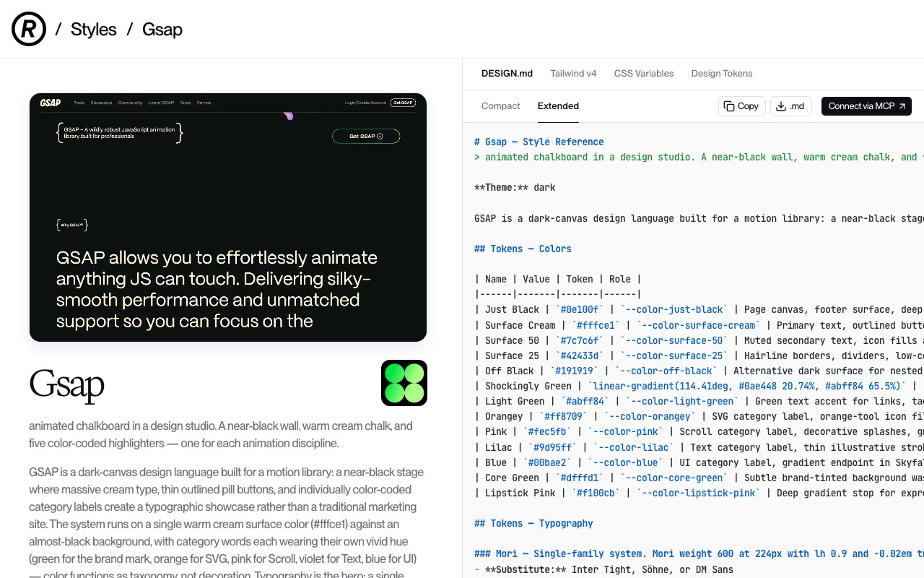Click the "**Theme:** dark" line
This screenshot has height=578, width=924.
pos(515,188)
